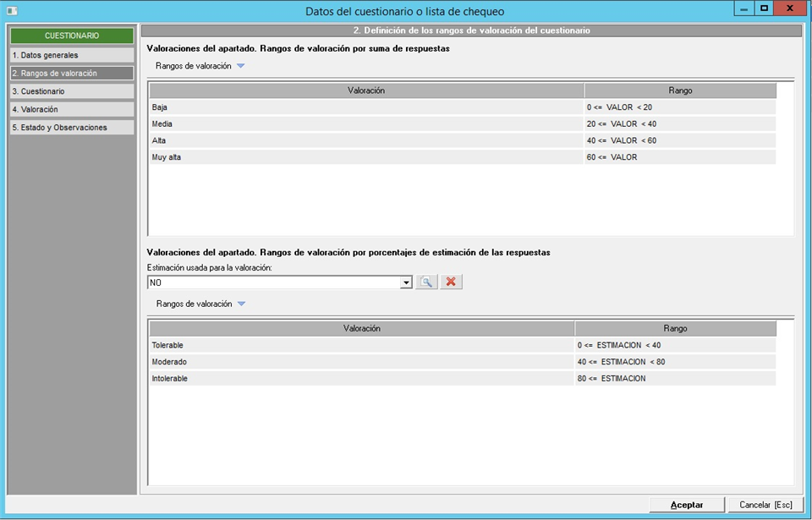Select the 'Intolerable' estimation row
This screenshot has height=520, width=812.
tap(361, 378)
